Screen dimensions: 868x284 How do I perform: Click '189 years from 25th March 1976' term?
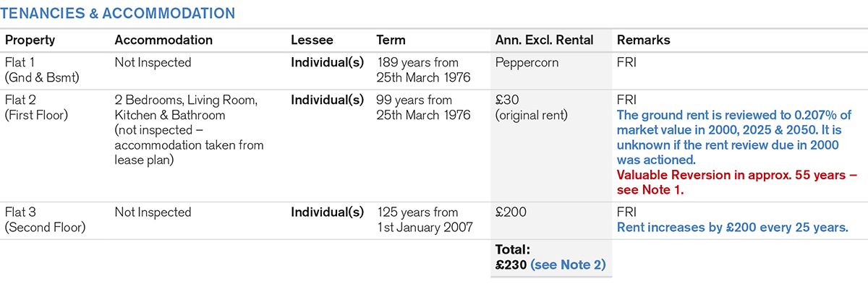[424, 69]
